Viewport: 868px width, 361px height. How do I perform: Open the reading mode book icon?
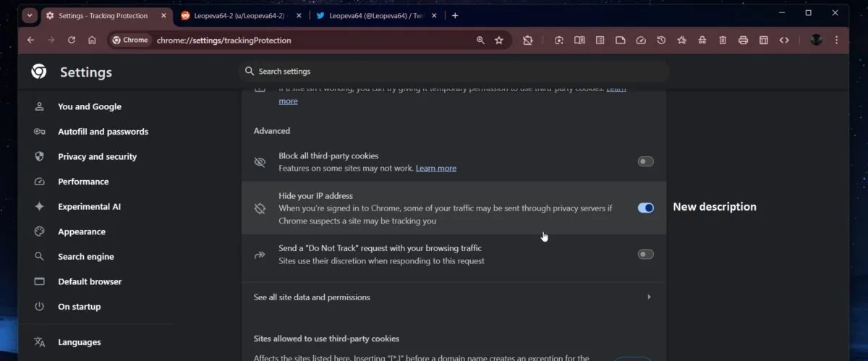pyautogui.click(x=579, y=41)
